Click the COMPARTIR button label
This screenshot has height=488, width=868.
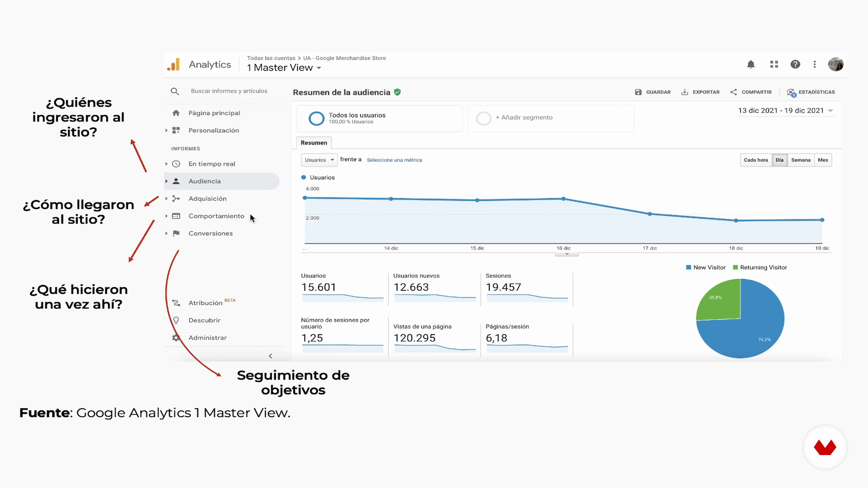(757, 92)
